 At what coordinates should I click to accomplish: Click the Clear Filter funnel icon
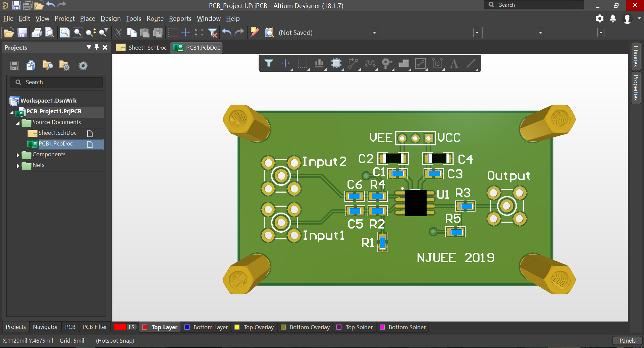pos(212,33)
